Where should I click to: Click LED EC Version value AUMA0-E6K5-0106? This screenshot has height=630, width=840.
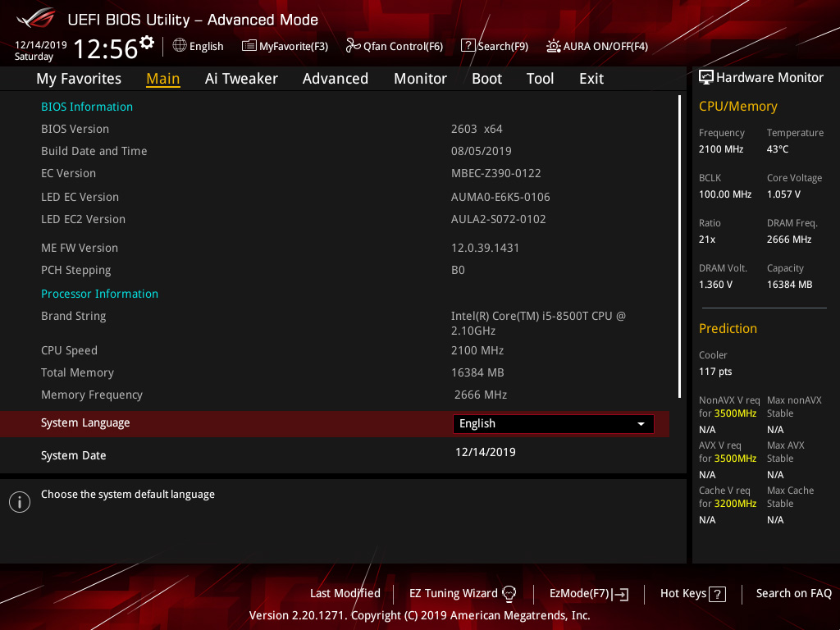pos(500,197)
